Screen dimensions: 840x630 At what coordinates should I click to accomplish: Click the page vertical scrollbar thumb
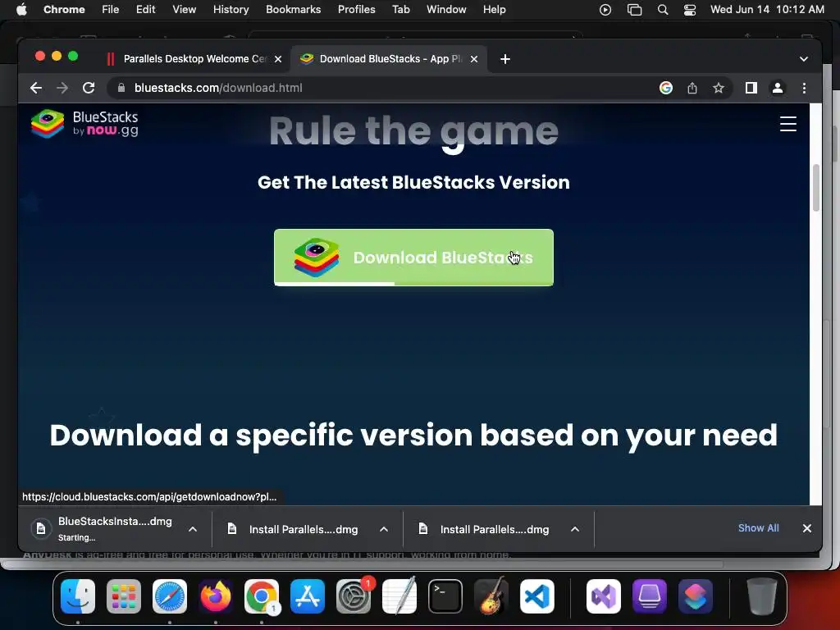(x=816, y=188)
